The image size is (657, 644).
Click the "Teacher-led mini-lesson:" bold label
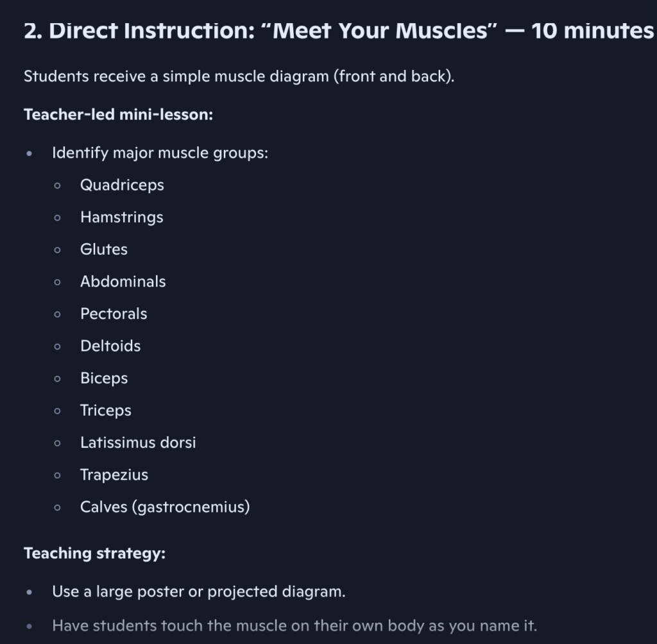point(118,115)
